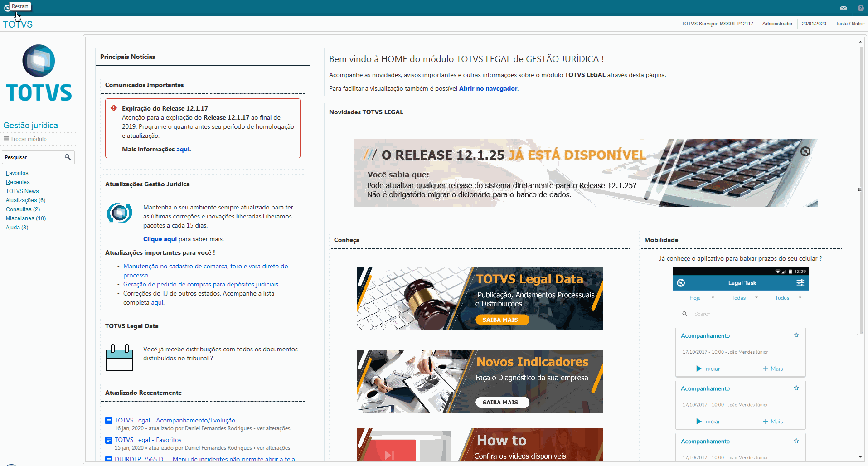Click the mail envelope icon in top bar
This screenshot has width=868, height=466.
(844, 8)
